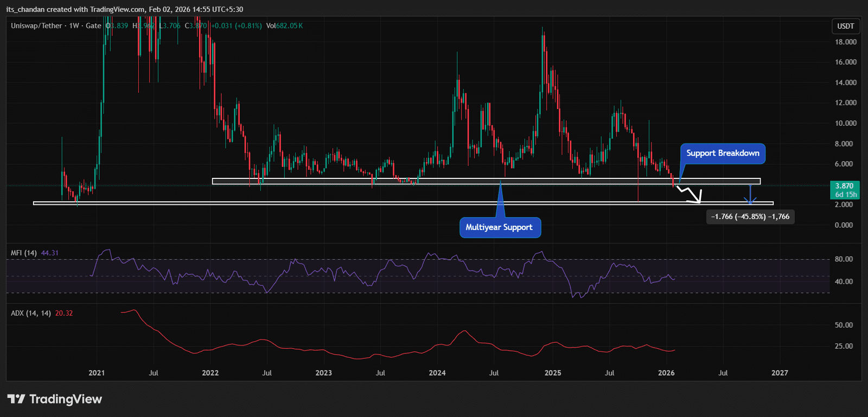The image size is (868, 417).
Task: Open the USDT currency selector
Action: [845, 26]
